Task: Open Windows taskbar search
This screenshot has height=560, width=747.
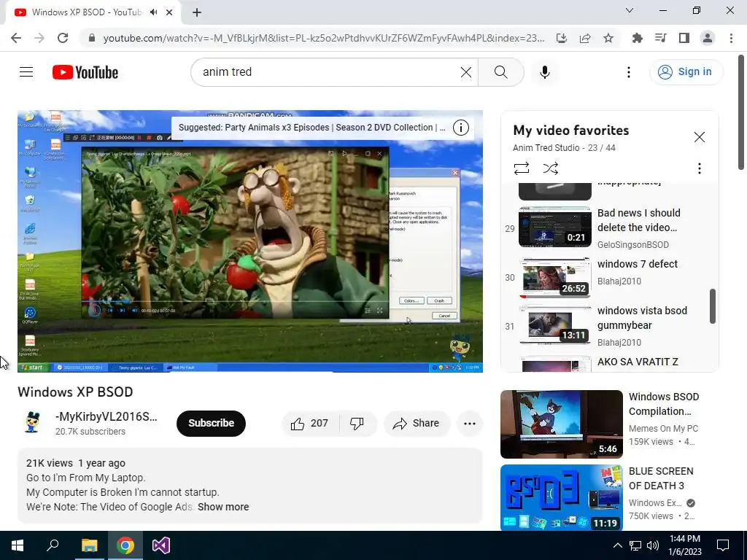Action: pos(53,545)
